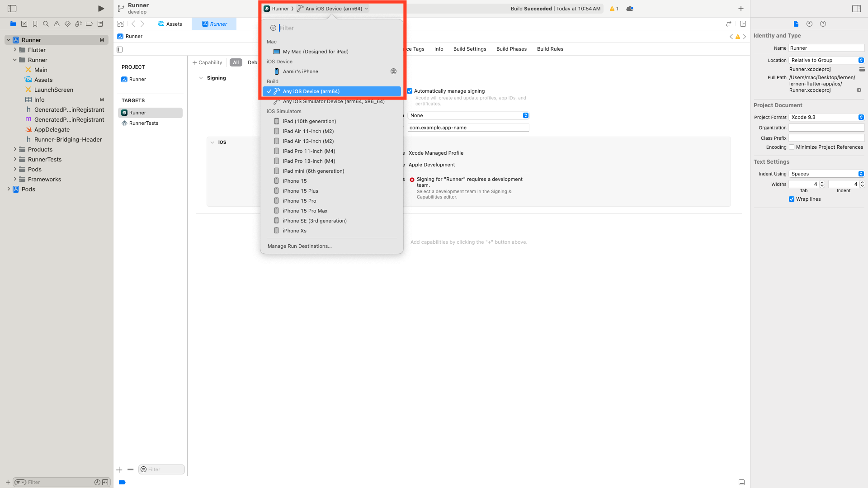Open Manage Run Destinations
Screen dimensions: 868x488
[299, 246]
